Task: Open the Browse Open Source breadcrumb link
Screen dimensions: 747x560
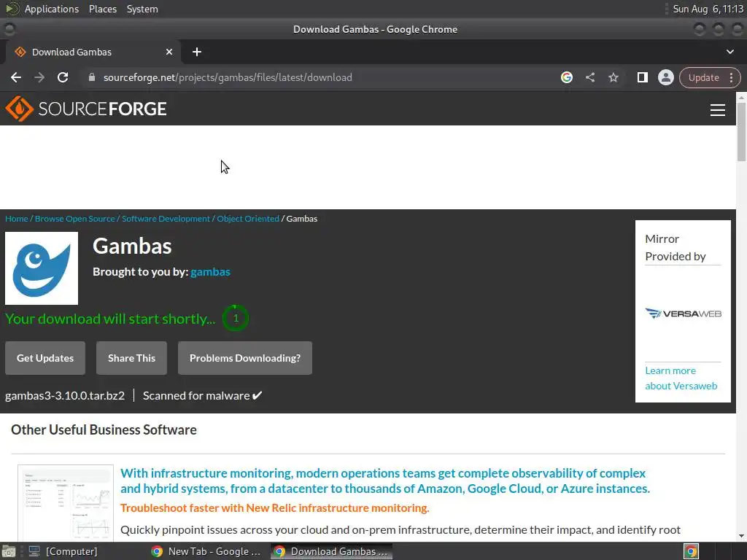Action: click(x=75, y=219)
